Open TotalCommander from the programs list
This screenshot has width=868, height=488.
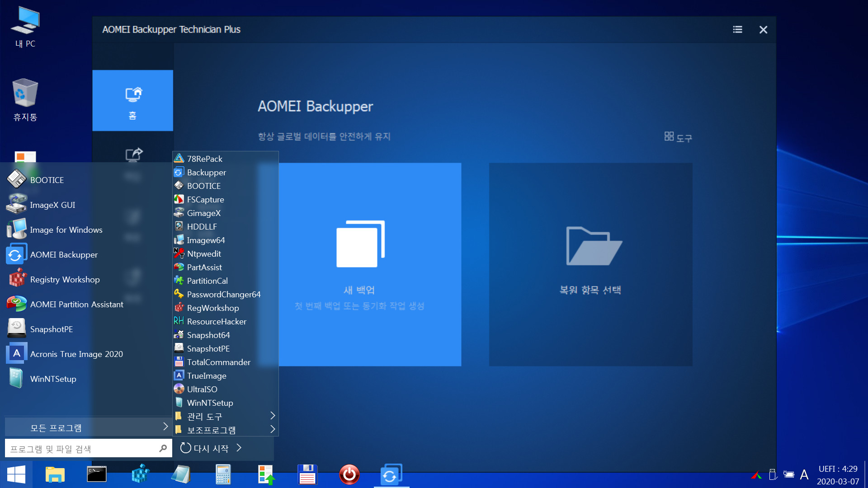coord(225,362)
